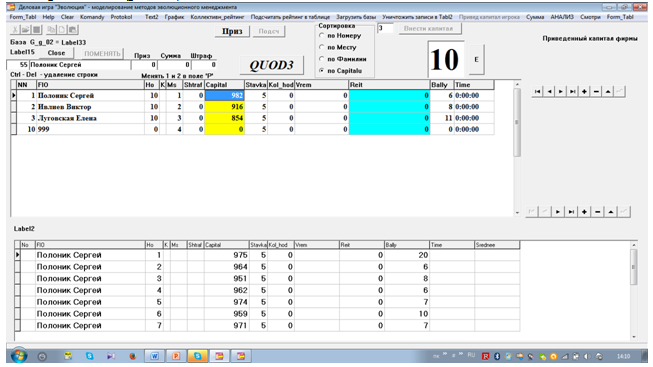653x367 pixels.
Task: Select sort 'по Capitalu' radio button
Action: pos(322,70)
